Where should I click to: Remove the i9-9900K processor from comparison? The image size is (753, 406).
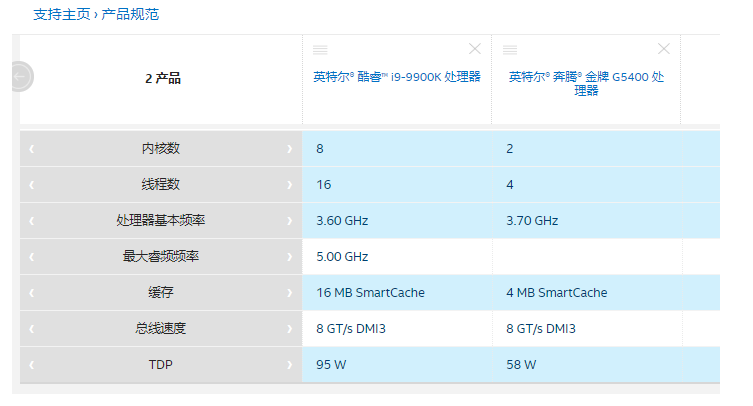pyautogui.click(x=474, y=49)
